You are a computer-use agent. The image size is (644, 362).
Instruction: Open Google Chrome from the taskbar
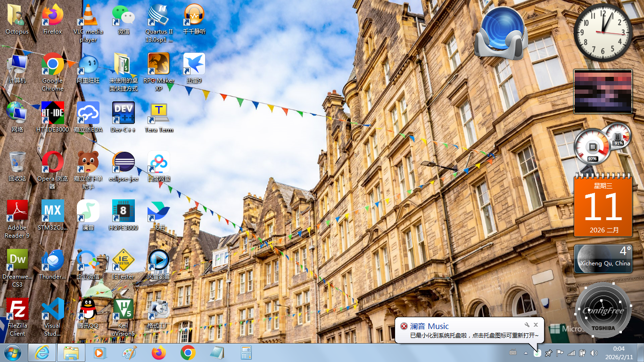[188, 353]
